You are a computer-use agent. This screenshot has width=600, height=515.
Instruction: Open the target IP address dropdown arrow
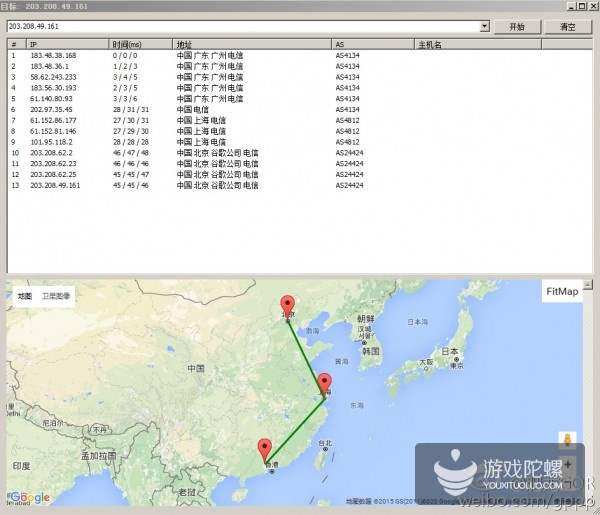(484, 26)
